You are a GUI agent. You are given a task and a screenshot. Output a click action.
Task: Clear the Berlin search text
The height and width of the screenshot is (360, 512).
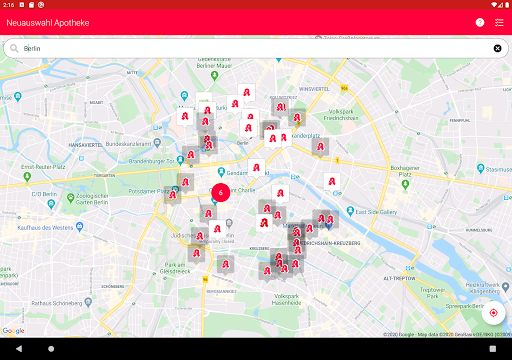[497, 48]
